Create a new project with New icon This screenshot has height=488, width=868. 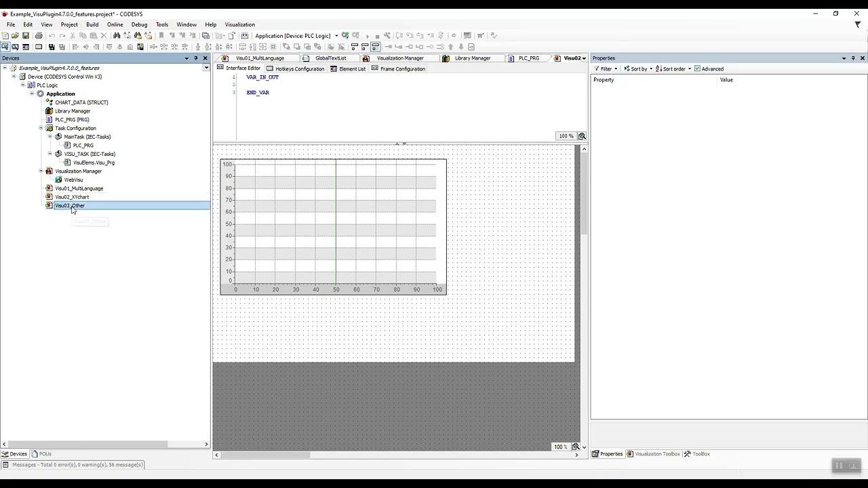tap(5, 35)
